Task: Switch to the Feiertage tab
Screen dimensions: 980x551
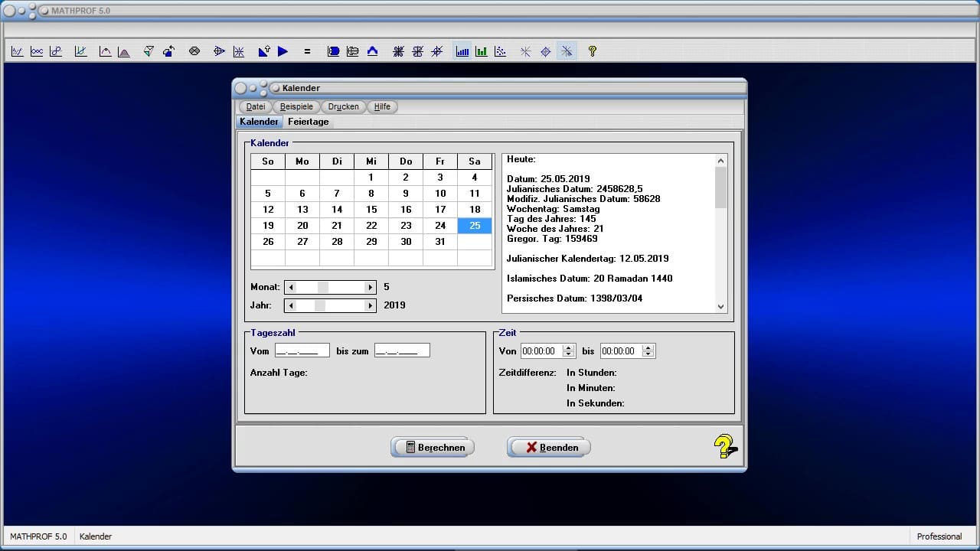Action: pos(309,122)
